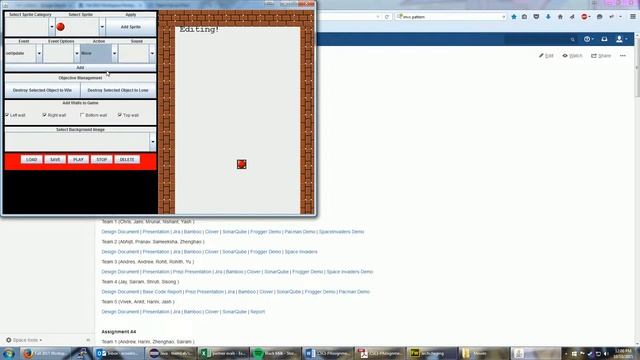The image size is (640, 360).
Task: Click Destroy Selected Object to Lose
Action: (x=118, y=90)
